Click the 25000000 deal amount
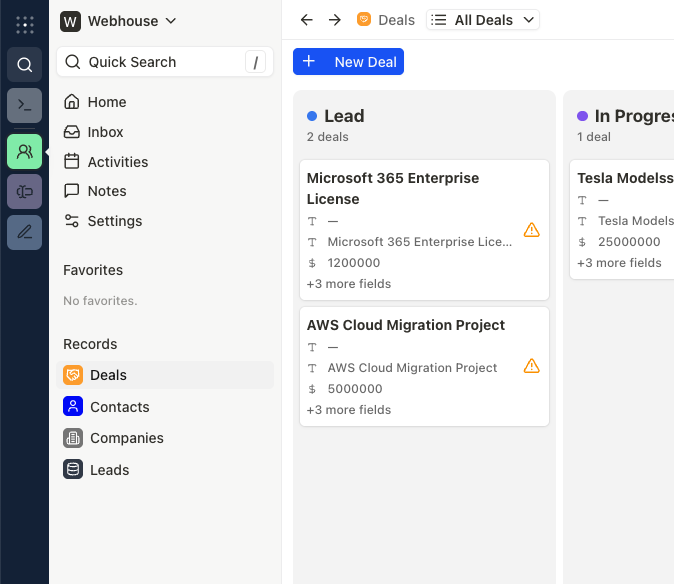Viewport: 674px width, 584px height. point(629,242)
